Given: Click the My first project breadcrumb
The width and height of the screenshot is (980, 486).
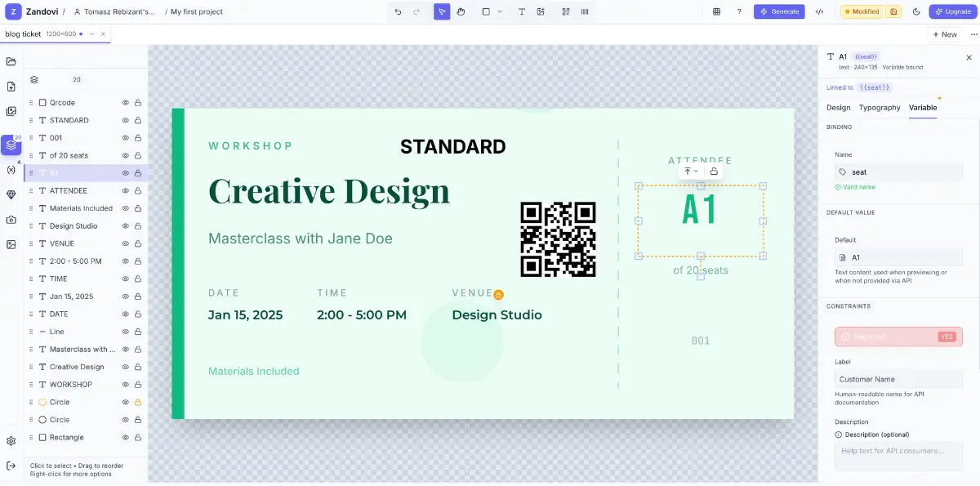Looking at the screenshot, I should pos(197,11).
